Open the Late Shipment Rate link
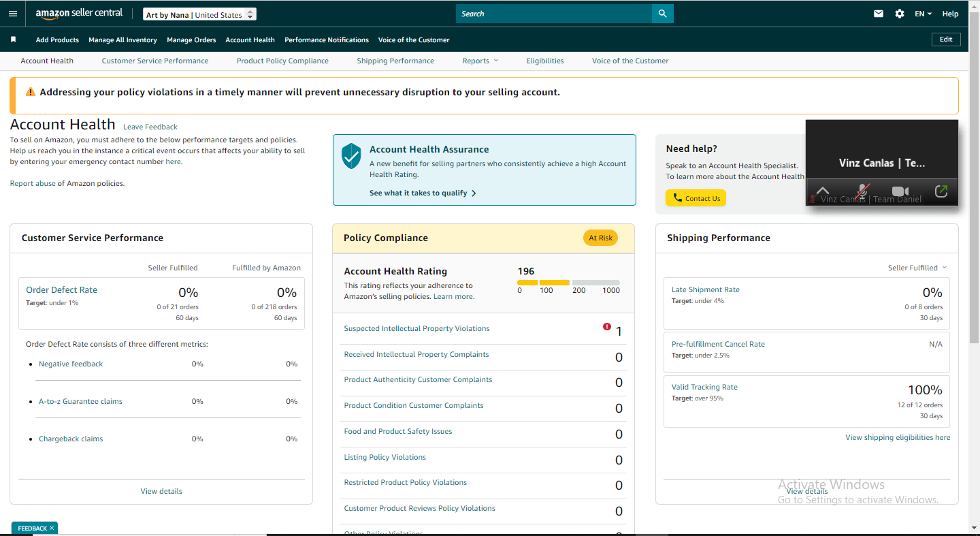This screenshot has height=536, width=980. (706, 289)
